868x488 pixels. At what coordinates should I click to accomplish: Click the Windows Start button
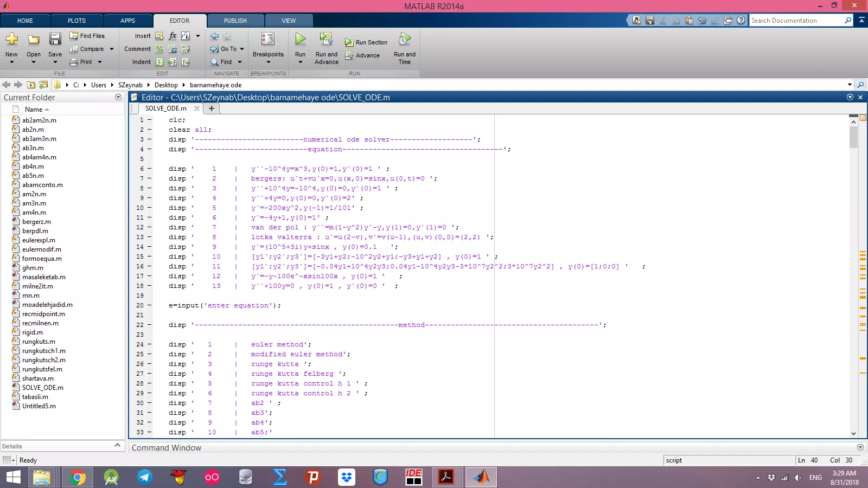pos(13,477)
